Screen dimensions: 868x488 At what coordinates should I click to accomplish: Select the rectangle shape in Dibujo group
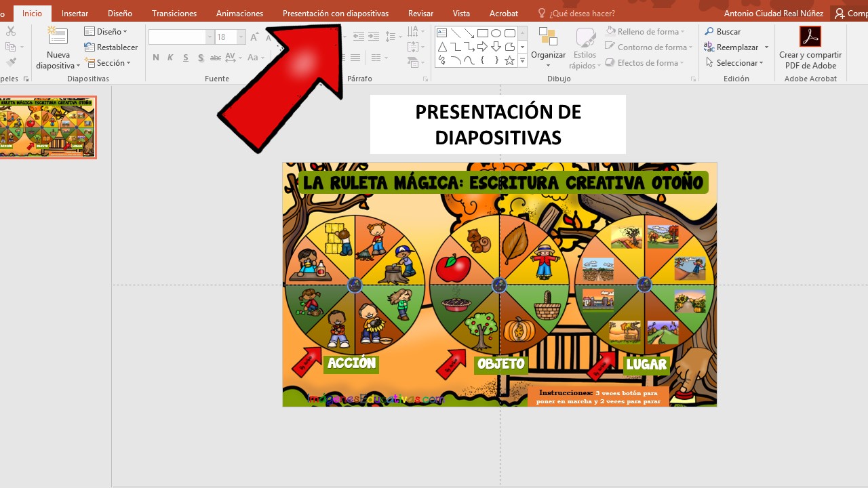click(x=482, y=33)
